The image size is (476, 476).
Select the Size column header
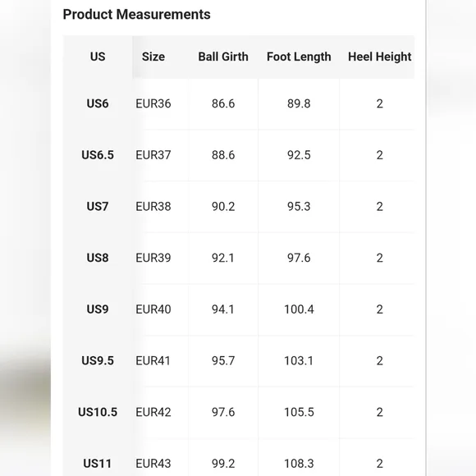click(153, 57)
